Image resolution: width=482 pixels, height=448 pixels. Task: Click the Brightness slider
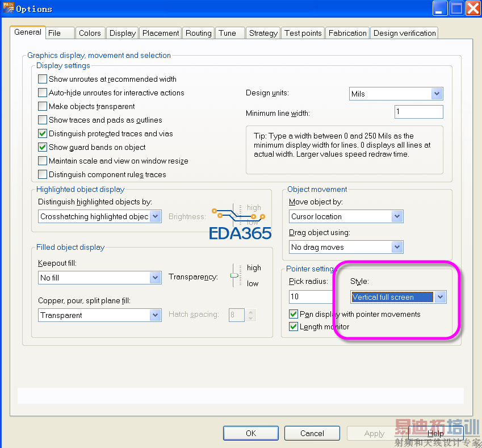(235, 215)
